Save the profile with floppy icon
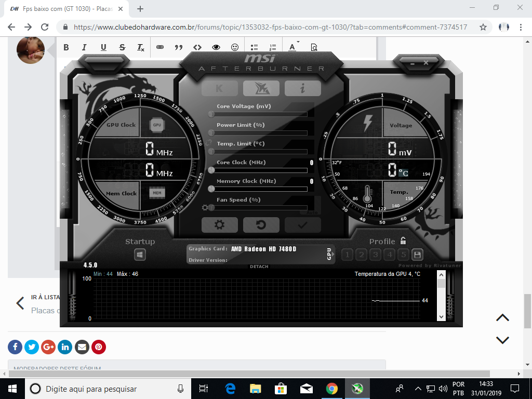The image size is (532, 399). pos(417,255)
